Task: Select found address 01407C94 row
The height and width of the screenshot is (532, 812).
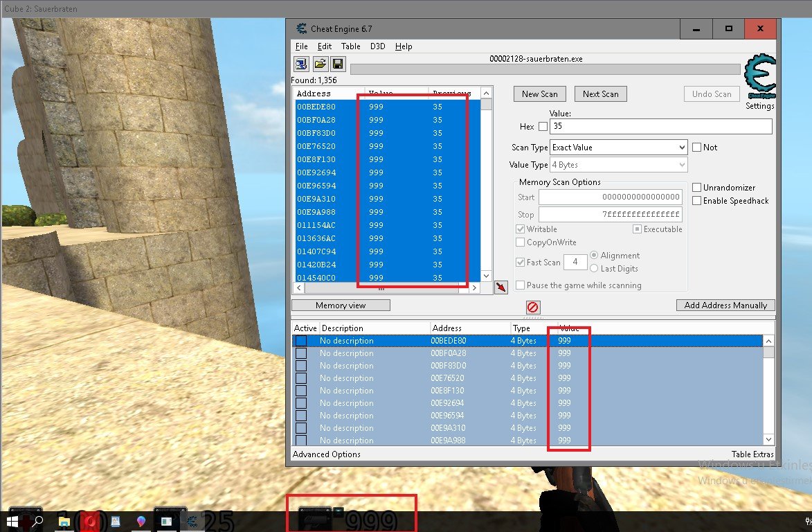Action: [x=388, y=251]
